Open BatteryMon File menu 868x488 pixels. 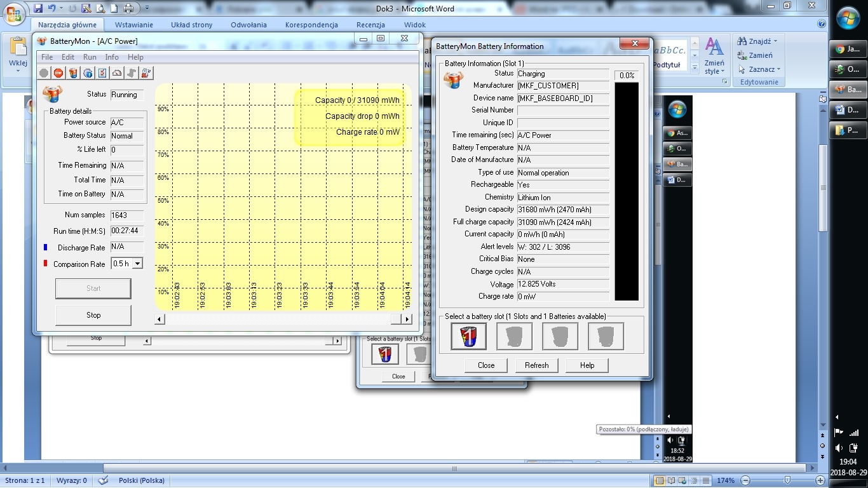[47, 57]
